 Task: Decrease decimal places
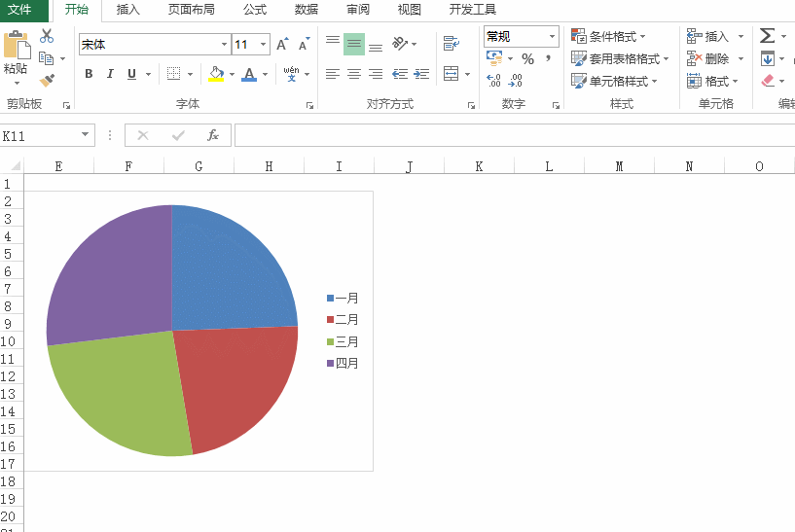(x=515, y=80)
